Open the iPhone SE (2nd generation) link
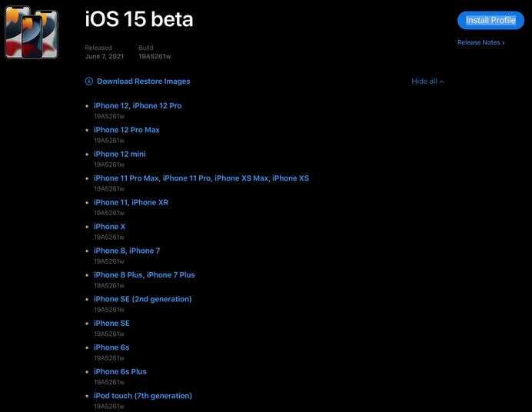The width and height of the screenshot is (532, 412). (x=142, y=299)
